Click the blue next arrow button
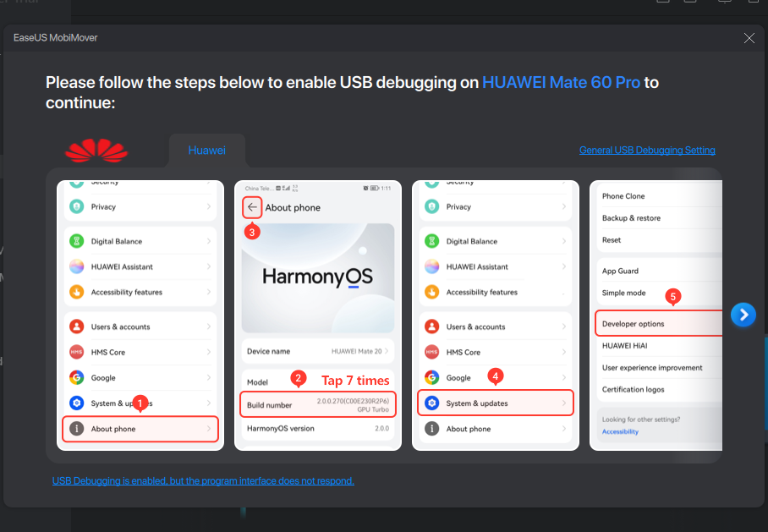The height and width of the screenshot is (532, 768). click(743, 315)
